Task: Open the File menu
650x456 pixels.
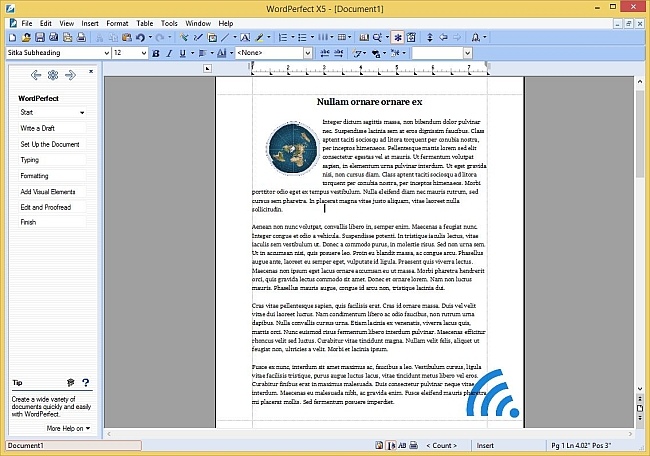Action: pos(27,24)
